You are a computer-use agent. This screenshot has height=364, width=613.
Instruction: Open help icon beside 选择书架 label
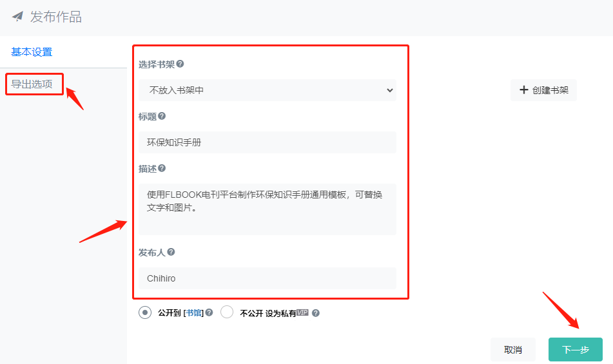pyautogui.click(x=180, y=64)
